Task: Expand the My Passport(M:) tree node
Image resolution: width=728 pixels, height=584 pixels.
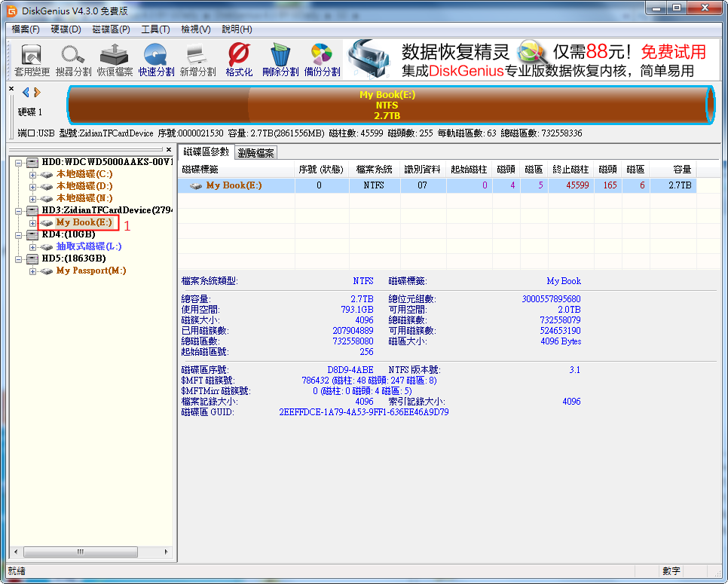Action: click(x=32, y=271)
